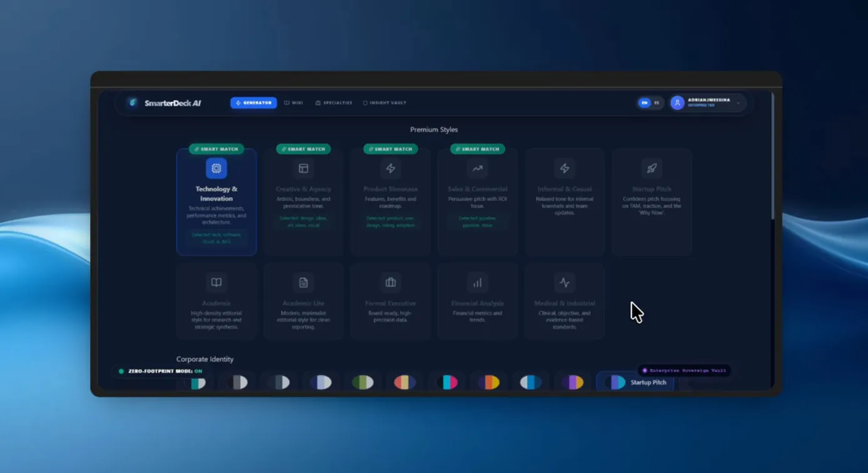Viewport: 868px width, 473px height.
Task: Expand the AdrianJMessina account dropdown chevron
Action: (x=739, y=103)
